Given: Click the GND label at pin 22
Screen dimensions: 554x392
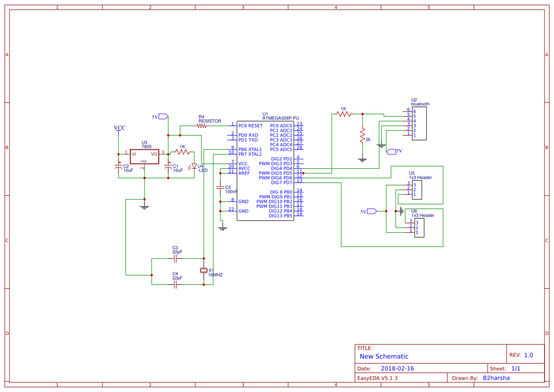Looking at the screenshot, I should point(243,211).
